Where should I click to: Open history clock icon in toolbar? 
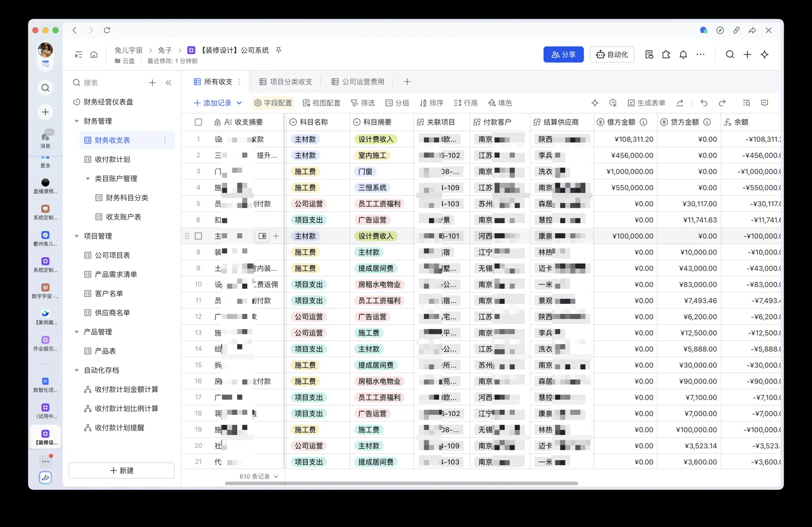(x=613, y=103)
